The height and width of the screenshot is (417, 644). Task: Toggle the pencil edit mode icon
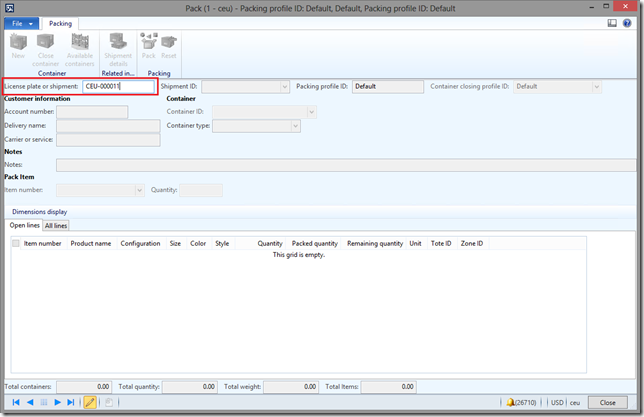(90, 402)
